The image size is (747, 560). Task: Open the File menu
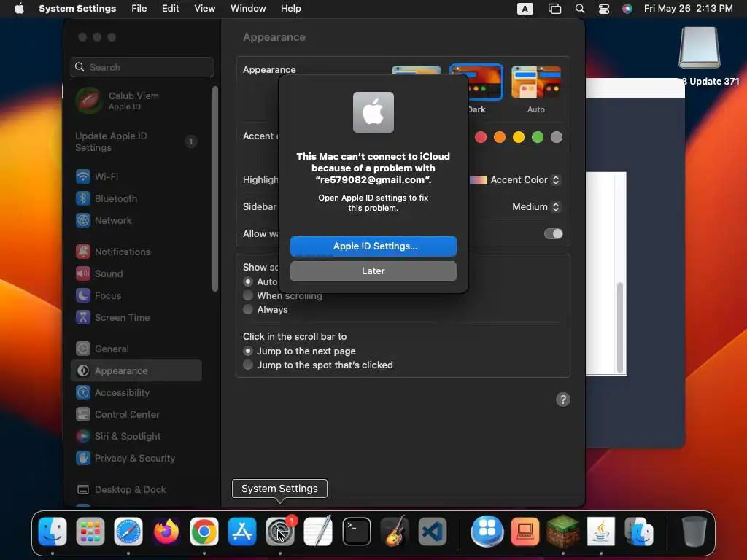click(139, 9)
